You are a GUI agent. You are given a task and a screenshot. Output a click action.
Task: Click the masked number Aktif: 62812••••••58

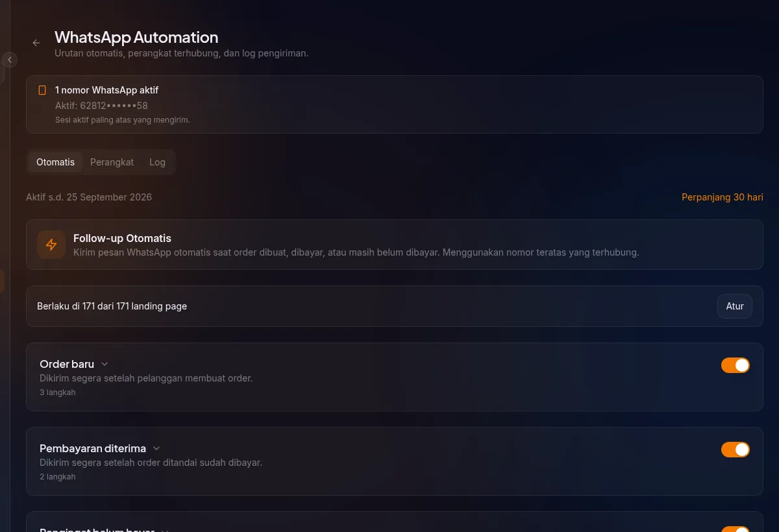coord(101,106)
